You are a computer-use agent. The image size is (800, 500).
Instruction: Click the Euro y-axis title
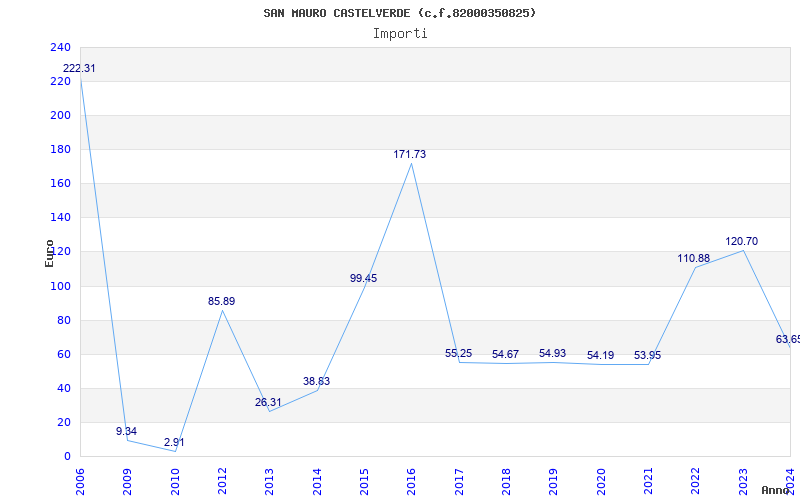[x=49, y=253]
